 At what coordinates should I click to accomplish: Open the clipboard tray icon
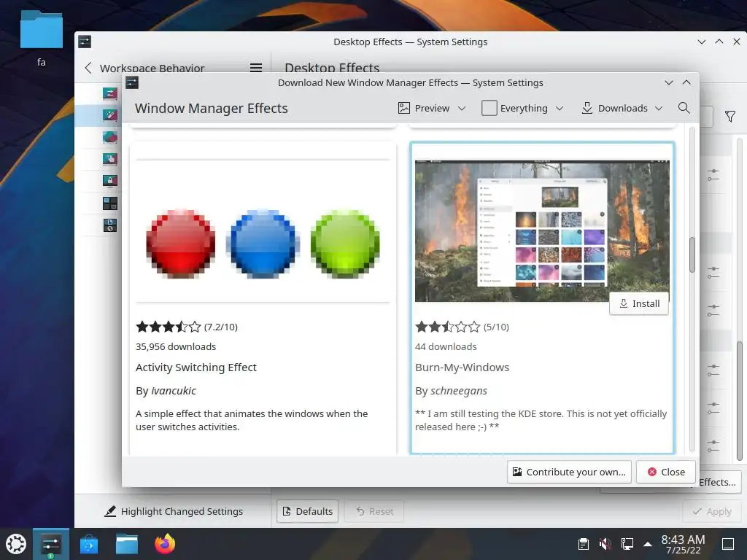coord(584,544)
